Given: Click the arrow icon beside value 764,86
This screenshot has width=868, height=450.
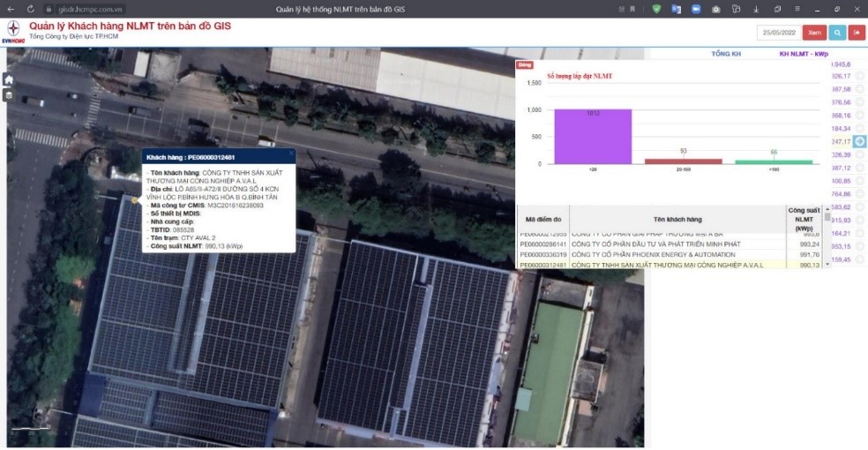Looking at the screenshot, I should click(x=859, y=194).
